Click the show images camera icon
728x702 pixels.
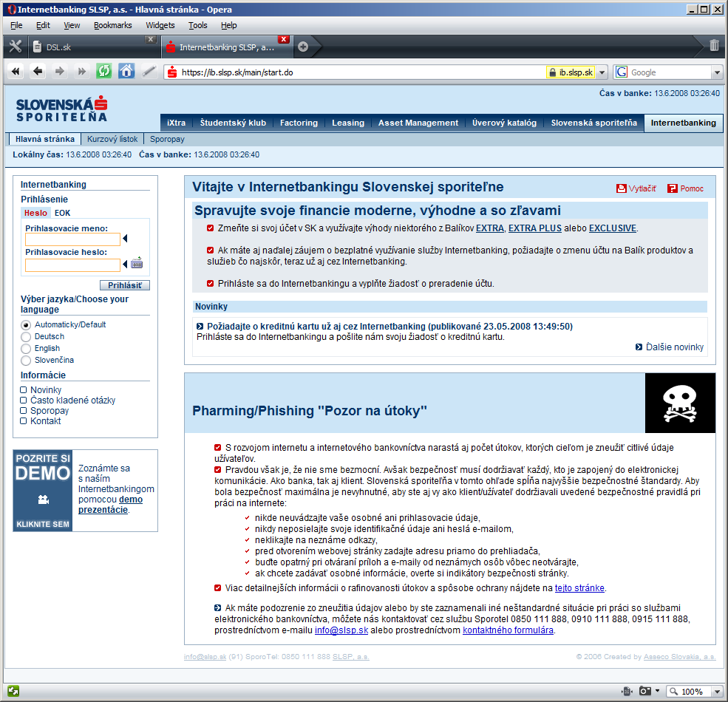pos(645,692)
